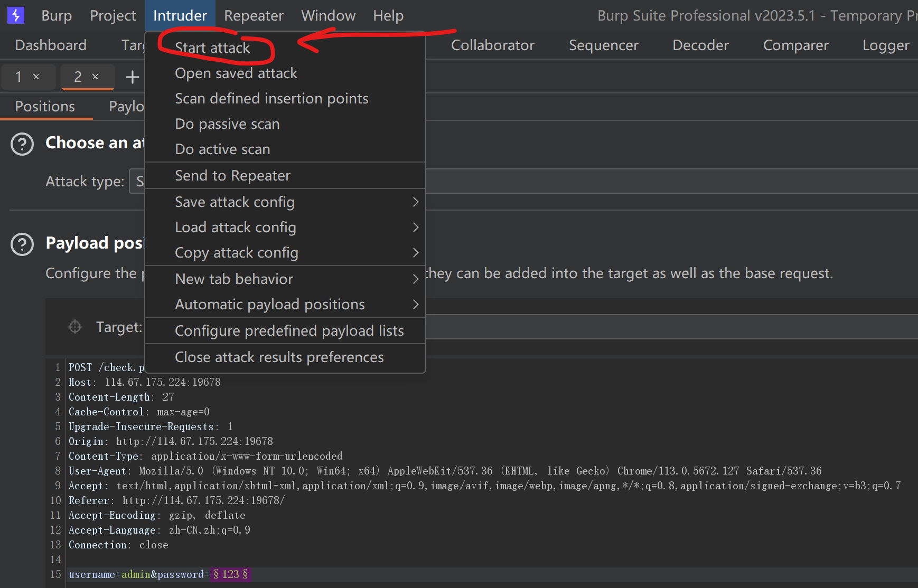Screen dimensions: 918x588
Task: Close Intruder tab 2
Action: (x=95, y=77)
